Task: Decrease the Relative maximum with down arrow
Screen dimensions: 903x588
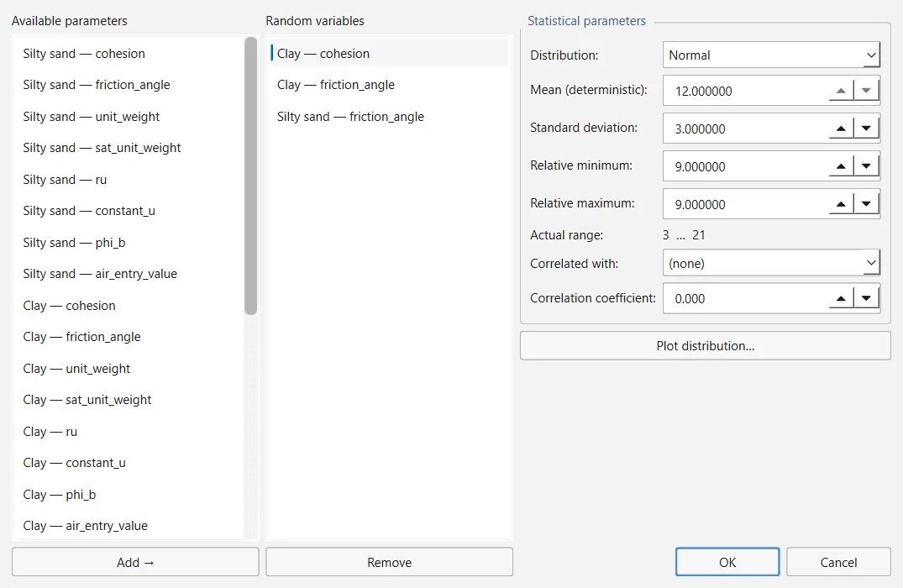Action: tap(866, 204)
